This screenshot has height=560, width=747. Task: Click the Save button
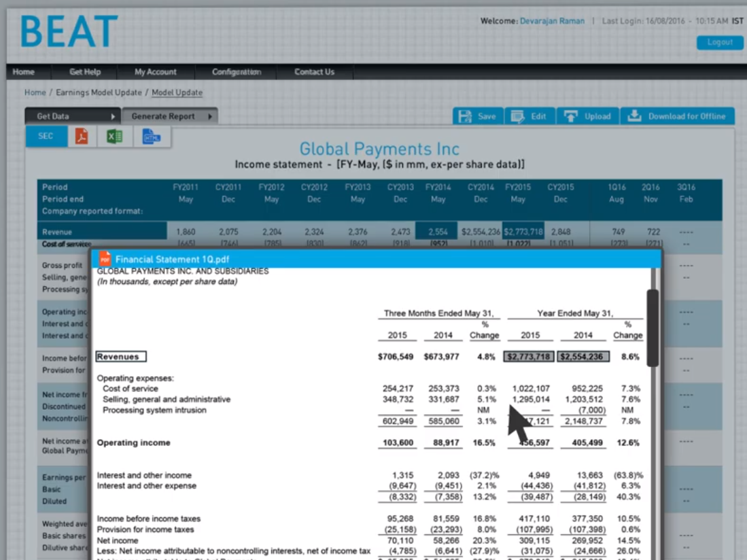pos(478,116)
